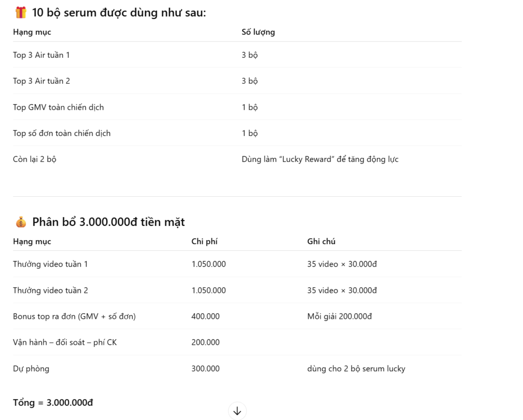523x420 pixels.
Task: Click the money bag emoji icon
Action: pos(21,222)
